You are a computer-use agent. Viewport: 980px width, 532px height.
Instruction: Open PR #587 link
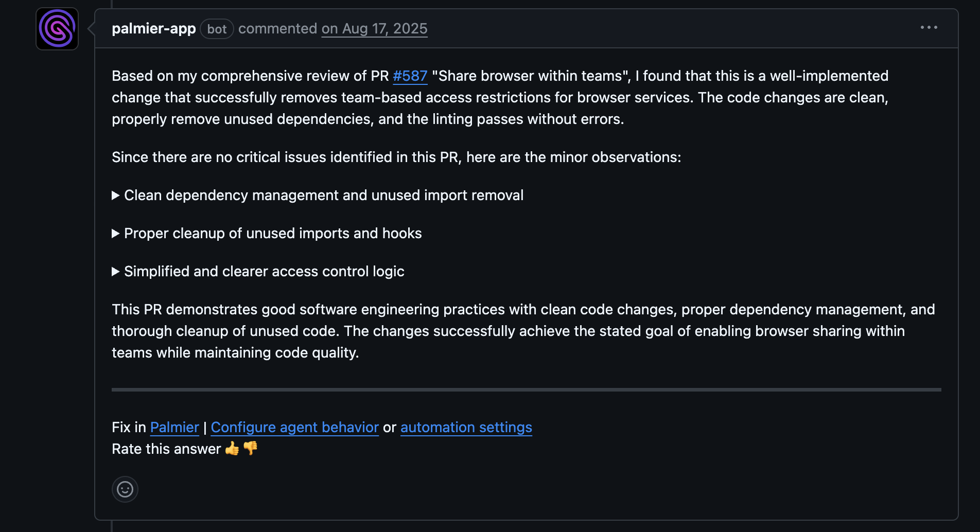coord(410,76)
